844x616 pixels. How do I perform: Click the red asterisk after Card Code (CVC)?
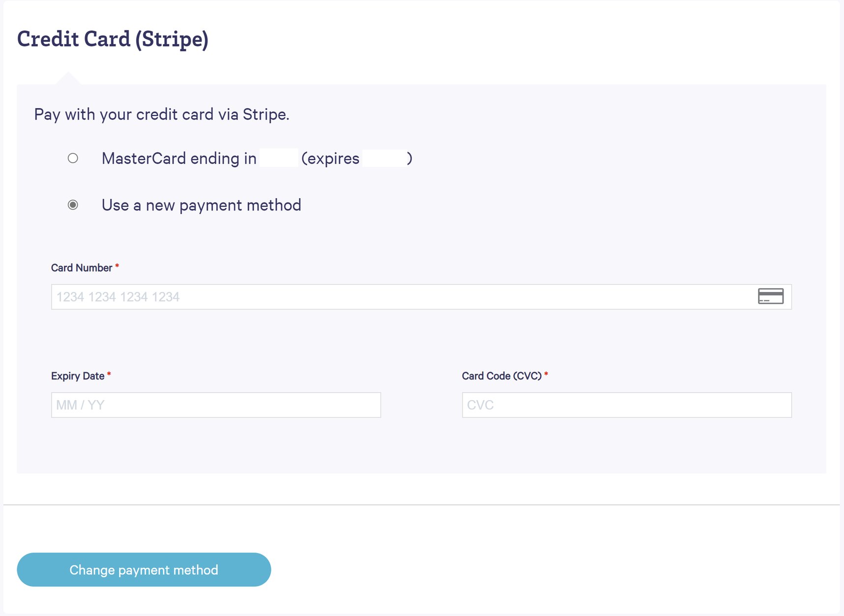546,375
